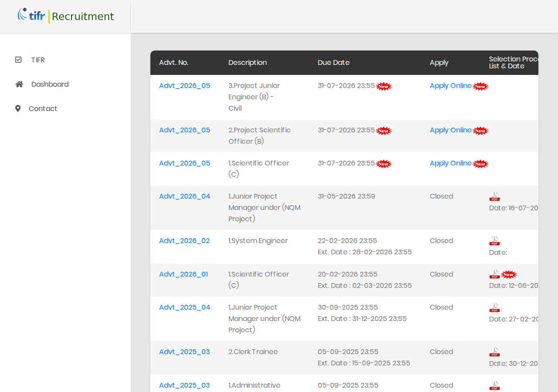Viewport: 558px width, 392px height.
Task: Click the TIFR checkbox icon in sidebar
Action: [x=18, y=60]
